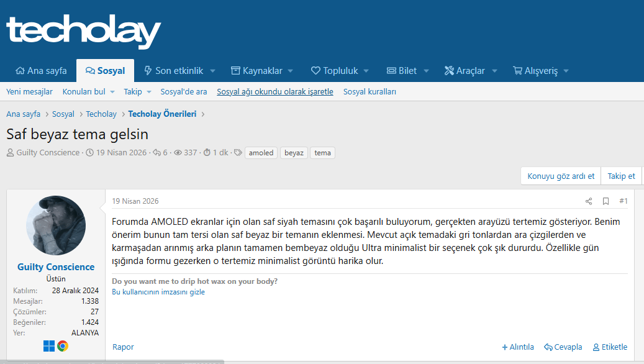644x364 pixels.
Task: Open Araçlar menu item
Action: (x=465, y=71)
